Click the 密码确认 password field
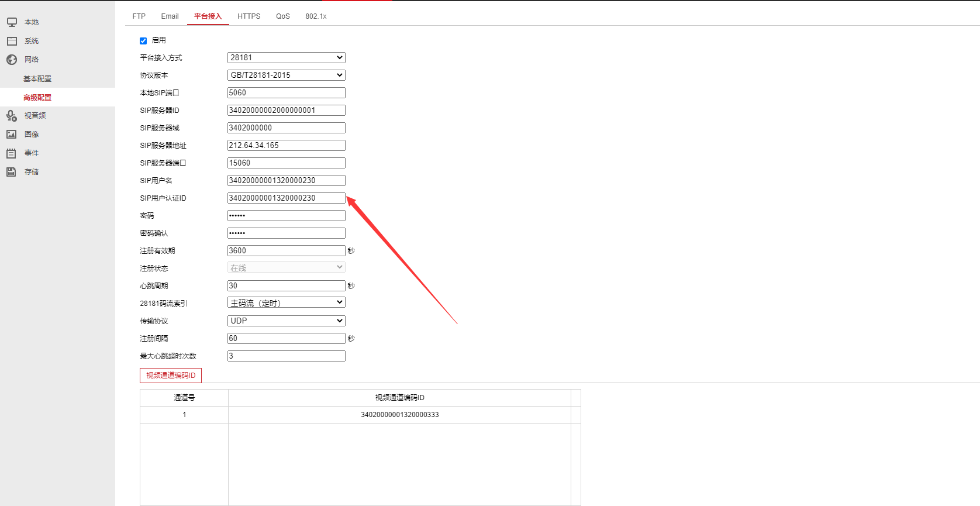Screen dimensions: 980x506 (287, 233)
